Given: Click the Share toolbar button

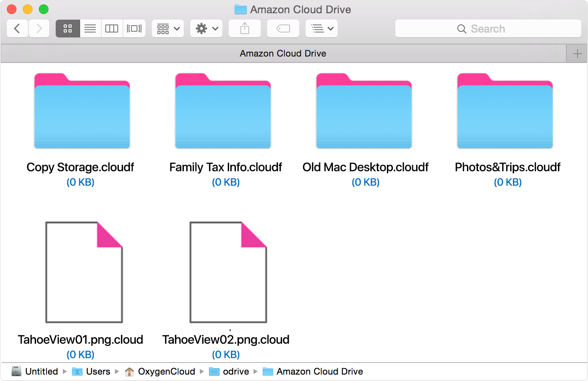Looking at the screenshot, I should coord(245,28).
